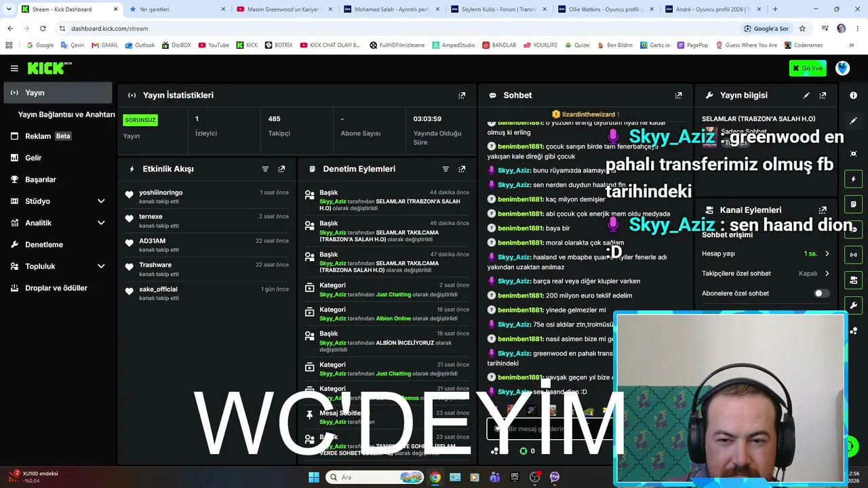The height and width of the screenshot is (488, 868).
Task: Open the Codenames bookmark
Action: point(804,45)
